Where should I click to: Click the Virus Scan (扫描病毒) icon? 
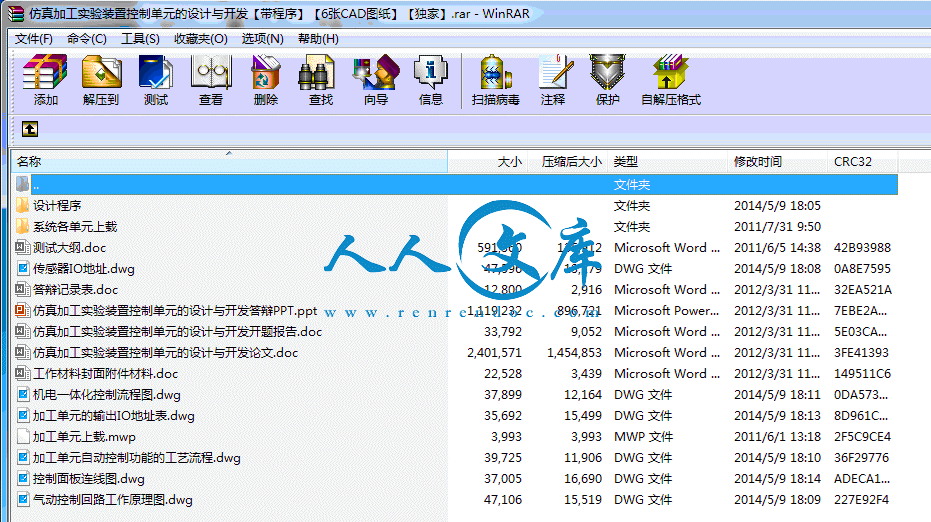pyautogui.click(x=495, y=73)
